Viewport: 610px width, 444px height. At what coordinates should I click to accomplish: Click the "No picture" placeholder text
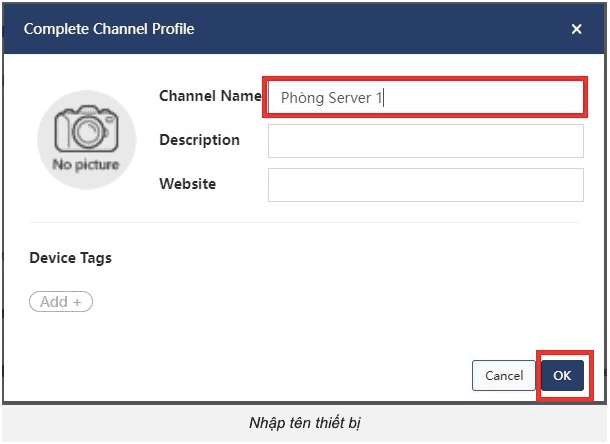tap(85, 165)
